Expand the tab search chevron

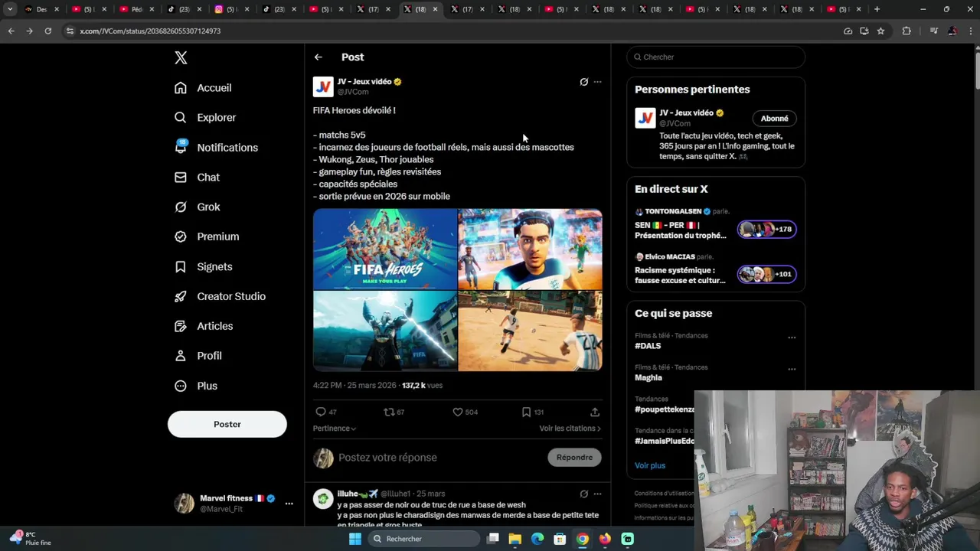[10, 9]
